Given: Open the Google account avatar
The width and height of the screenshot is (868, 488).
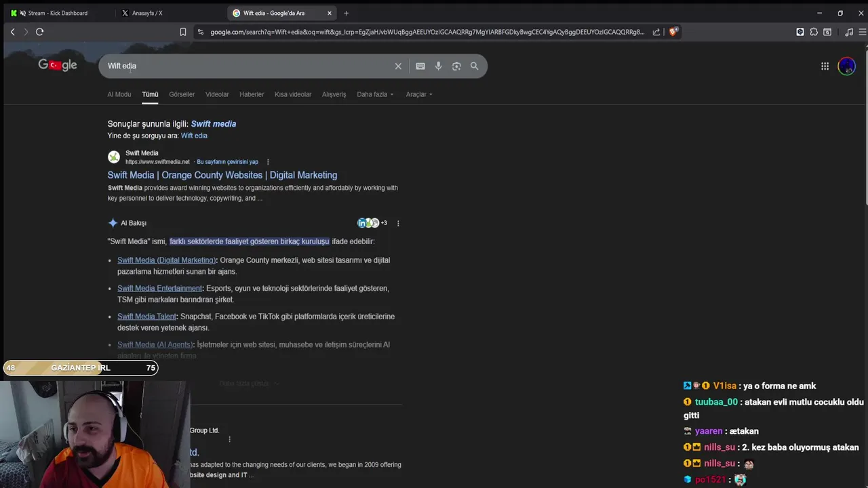Looking at the screenshot, I should [846, 66].
